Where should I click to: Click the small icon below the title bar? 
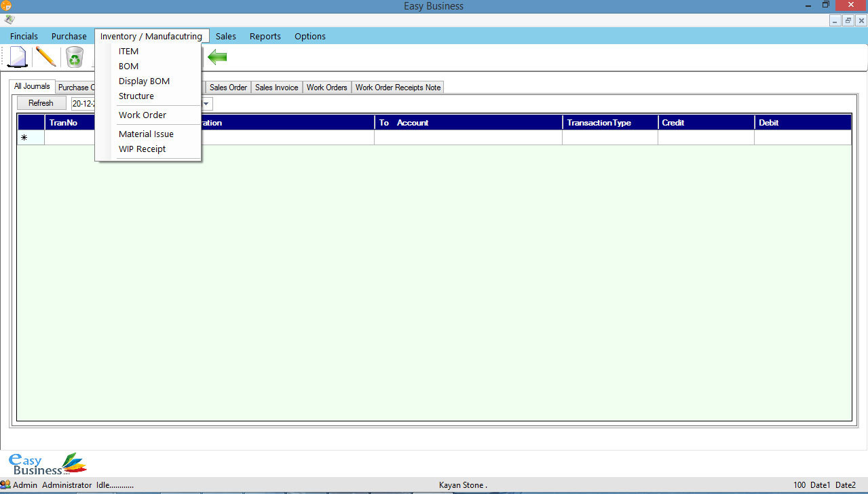[x=10, y=20]
